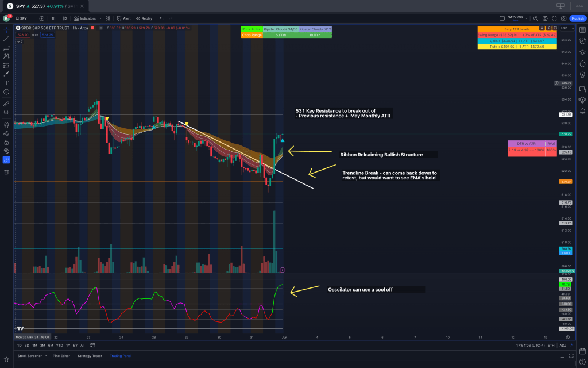The width and height of the screenshot is (588, 368).
Task: Expand the collapsed indicator legend list
Action: [18, 41]
